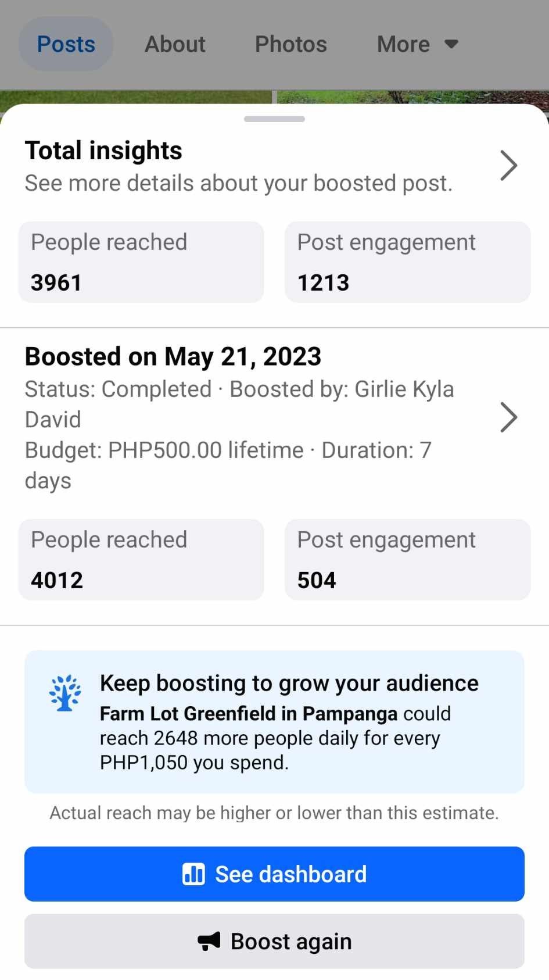
Task: Select total Post engagement 1213 card
Action: (407, 262)
